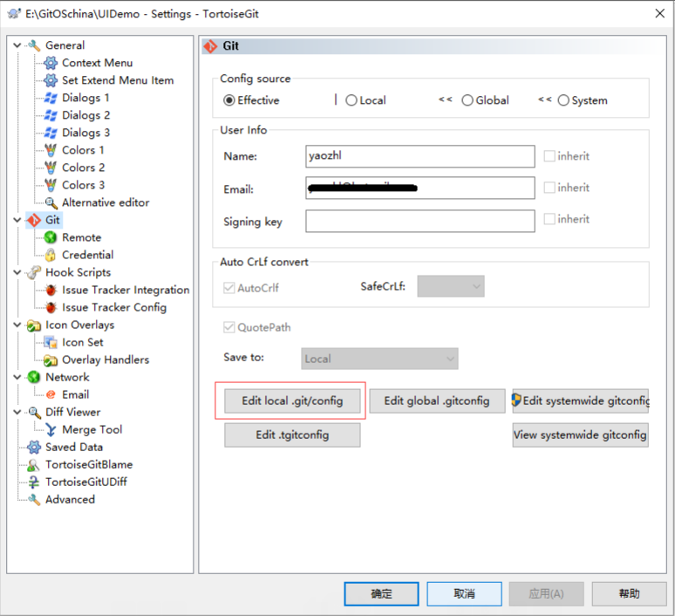Select the Credential tree label
The width and height of the screenshot is (675, 616).
88,255
